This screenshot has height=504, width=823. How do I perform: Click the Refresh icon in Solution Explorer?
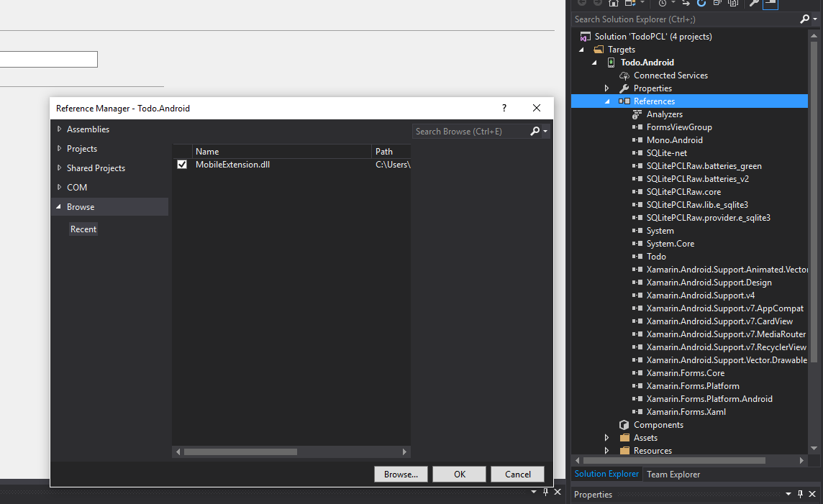(x=701, y=3)
